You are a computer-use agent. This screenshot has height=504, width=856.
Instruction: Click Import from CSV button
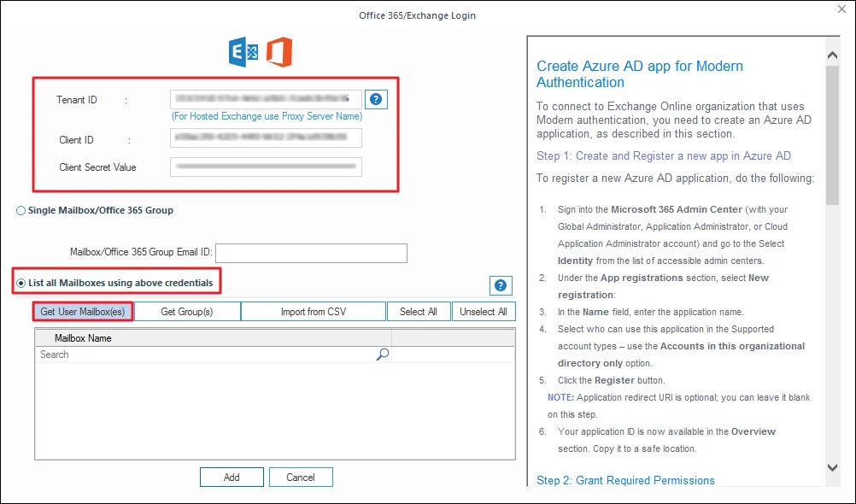[314, 311]
